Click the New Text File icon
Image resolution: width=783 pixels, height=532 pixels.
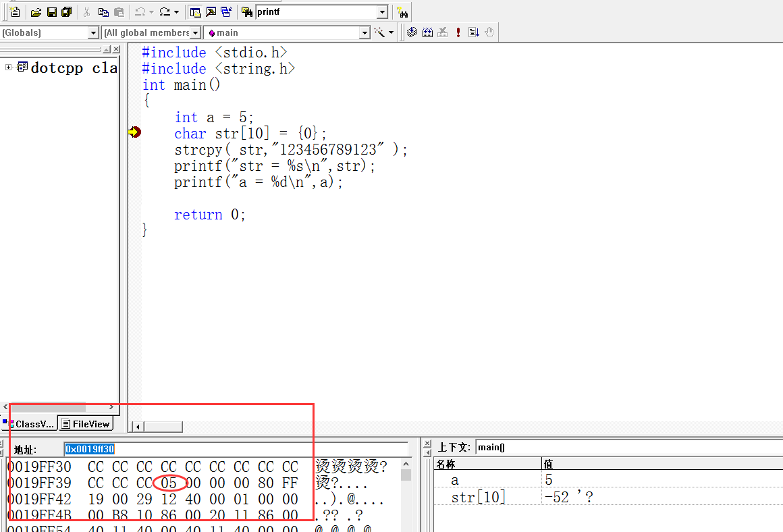[14, 11]
